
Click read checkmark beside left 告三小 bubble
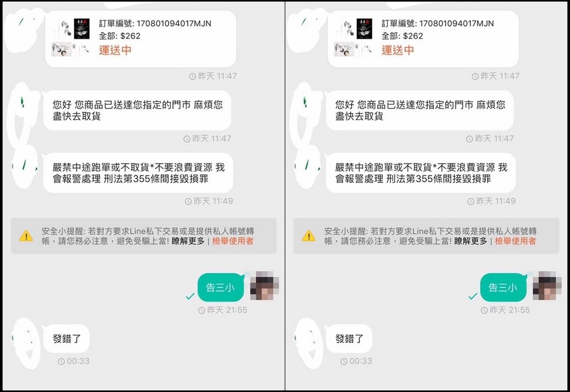(190, 296)
